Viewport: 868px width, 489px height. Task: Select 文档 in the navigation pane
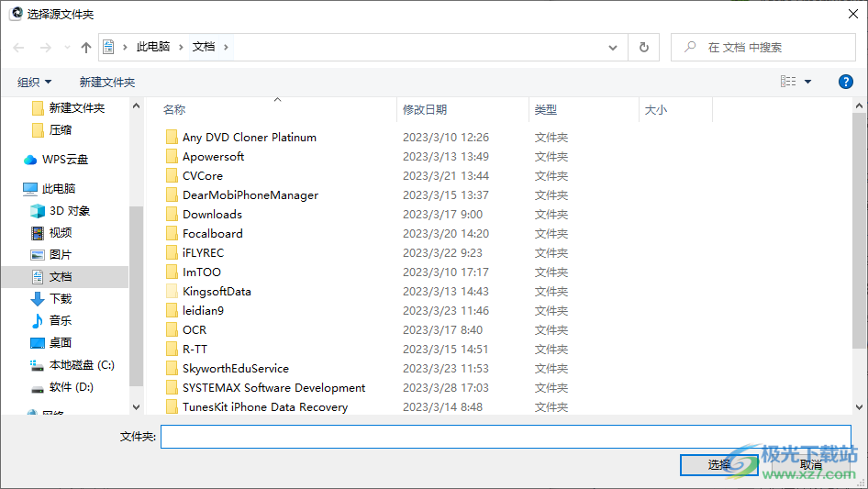pos(64,277)
